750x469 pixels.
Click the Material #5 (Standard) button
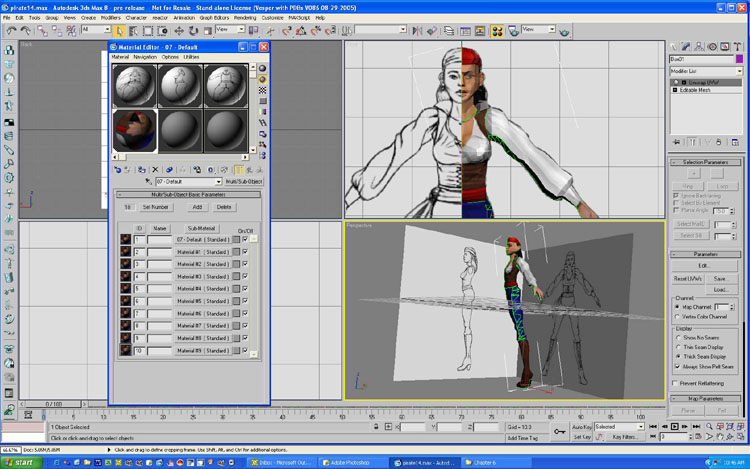click(x=203, y=300)
